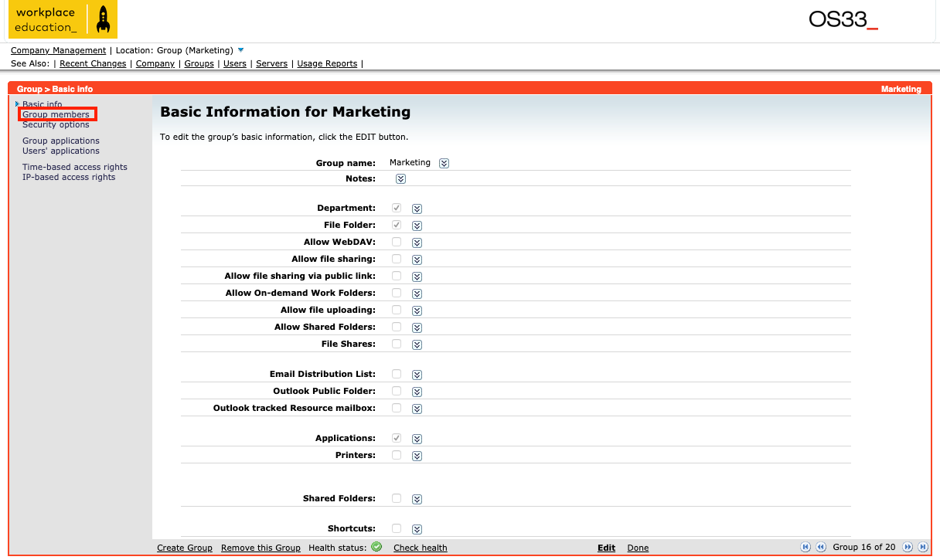940x560 pixels.
Task: Expand info arrow for file sharing via public link
Action: [x=417, y=277]
